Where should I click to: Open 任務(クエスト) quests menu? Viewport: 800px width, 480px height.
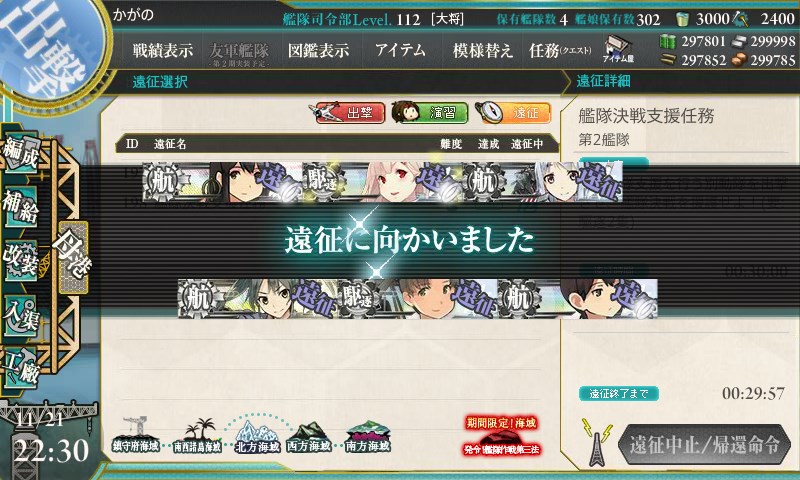point(560,50)
